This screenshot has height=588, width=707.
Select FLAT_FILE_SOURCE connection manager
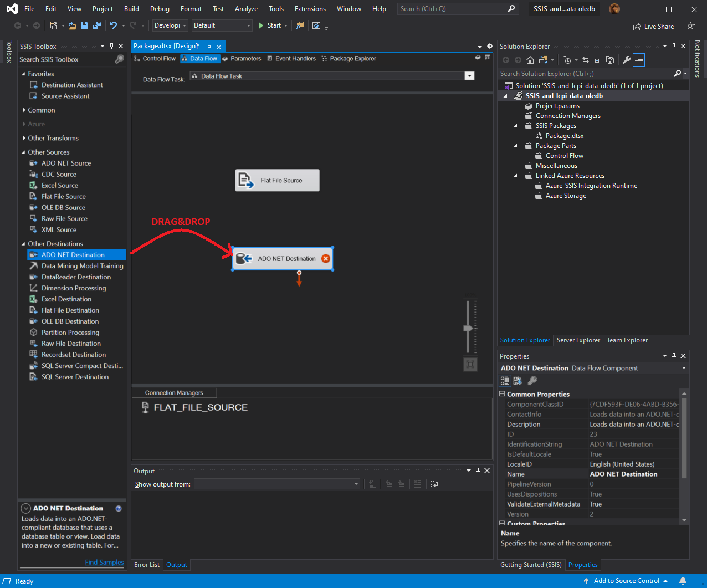click(194, 407)
